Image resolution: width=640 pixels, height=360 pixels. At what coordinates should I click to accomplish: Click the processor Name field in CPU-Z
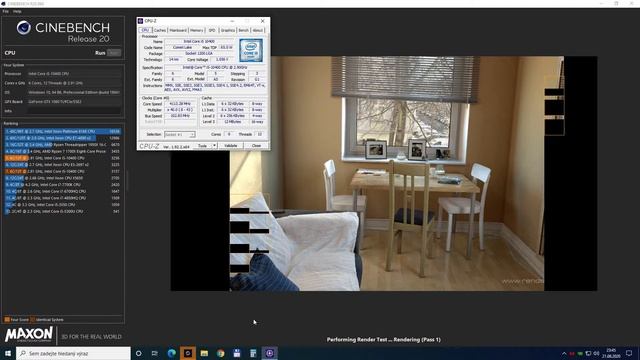coord(199,42)
